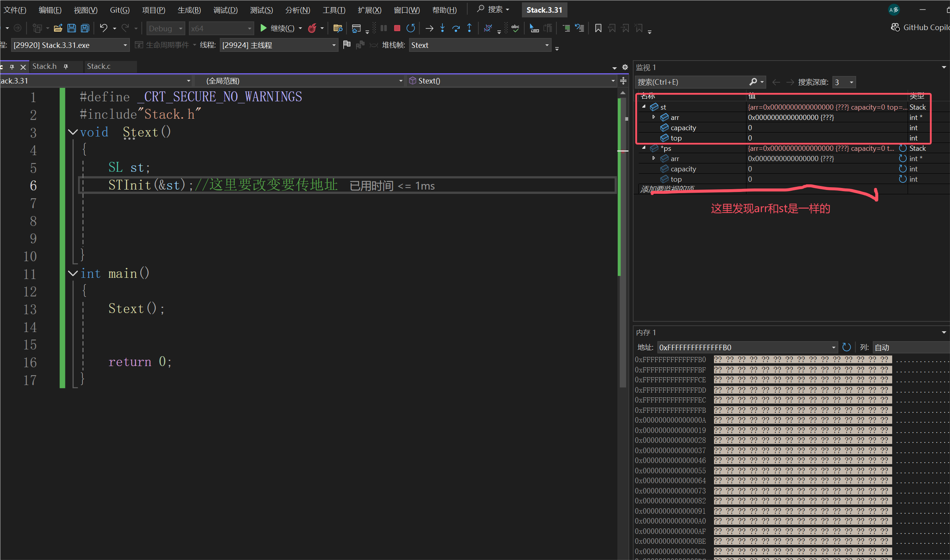Screen dimensions: 950x560
Task: Toggle the bookmark icon in toolbar
Action: click(598, 28)
